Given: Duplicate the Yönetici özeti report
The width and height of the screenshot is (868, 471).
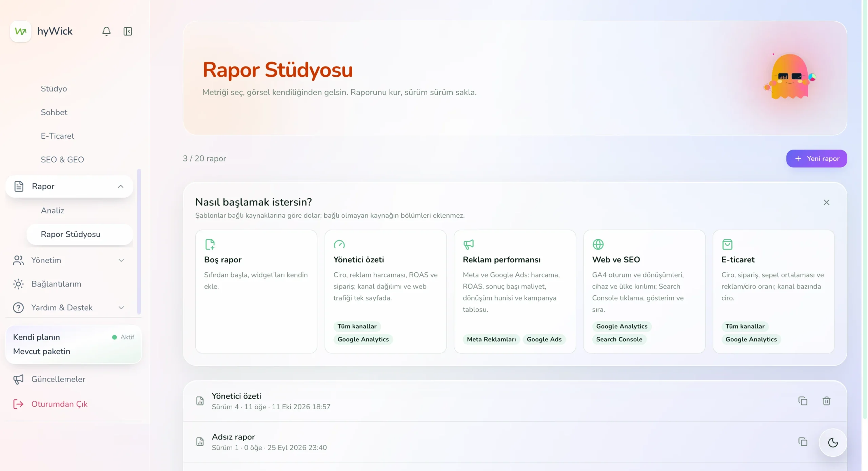Looking at the screenshot, I should (x=803, y=401).
